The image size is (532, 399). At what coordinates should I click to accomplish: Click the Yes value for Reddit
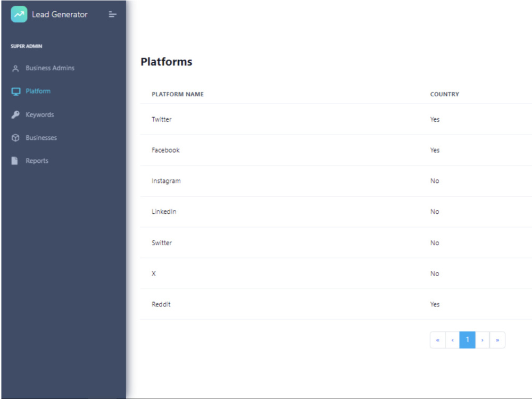435,304
